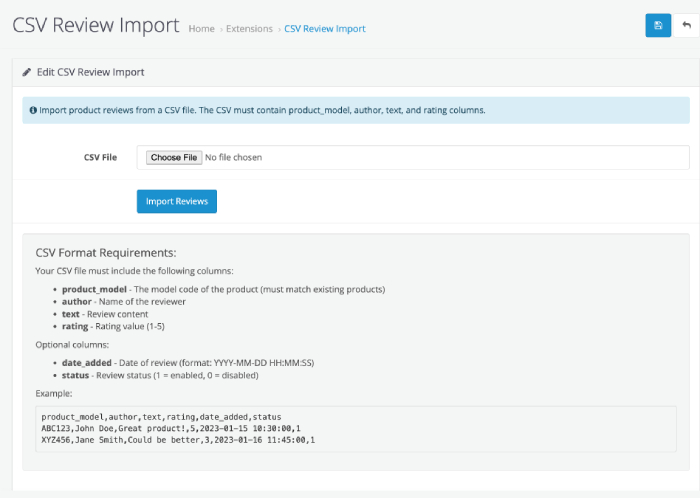Image resolution: width=700 pixels, height=498 pixels.
Task: Open the Home breadcrumb link
Action: click(201, 29)
